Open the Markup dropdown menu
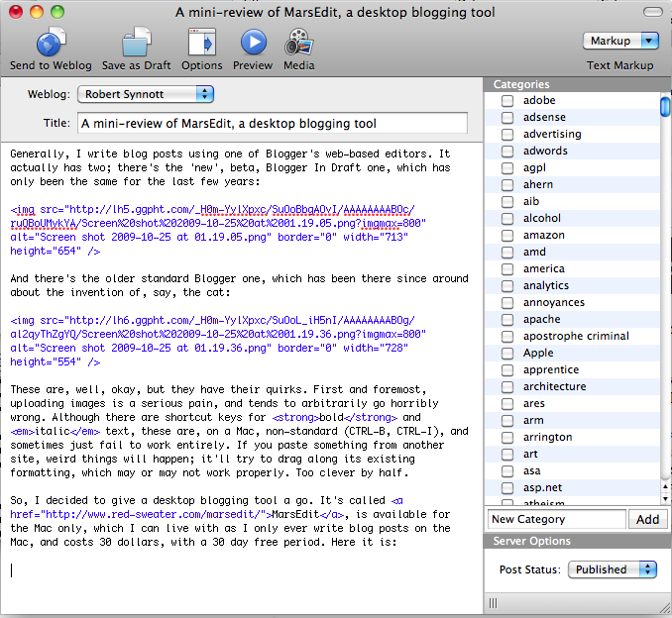 (620, 41)
